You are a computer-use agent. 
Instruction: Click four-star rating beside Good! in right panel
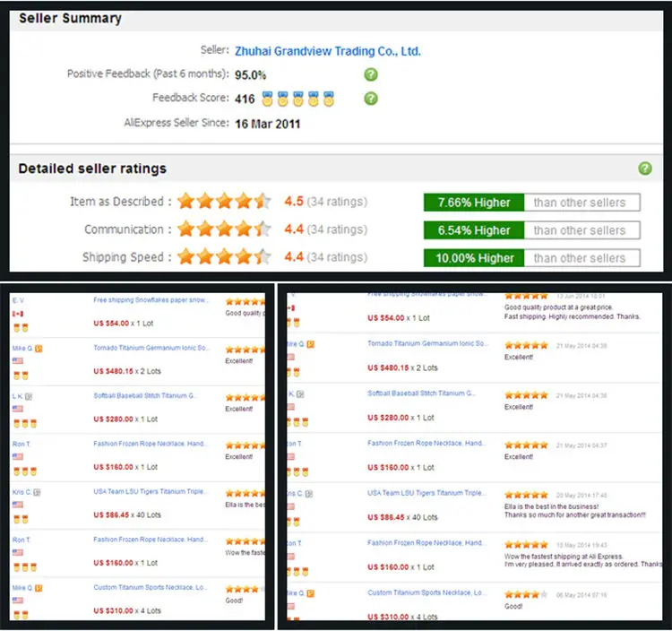point(526,594)
